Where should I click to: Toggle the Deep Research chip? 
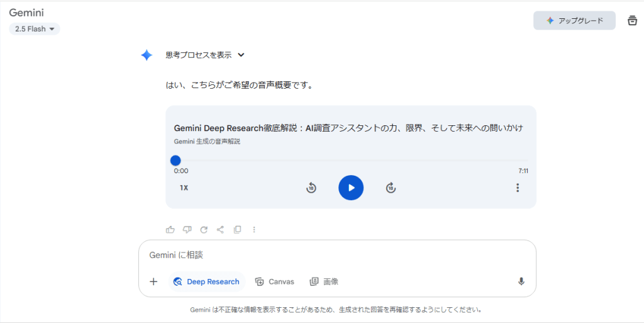pyautogui.click(x=206, y=281)
